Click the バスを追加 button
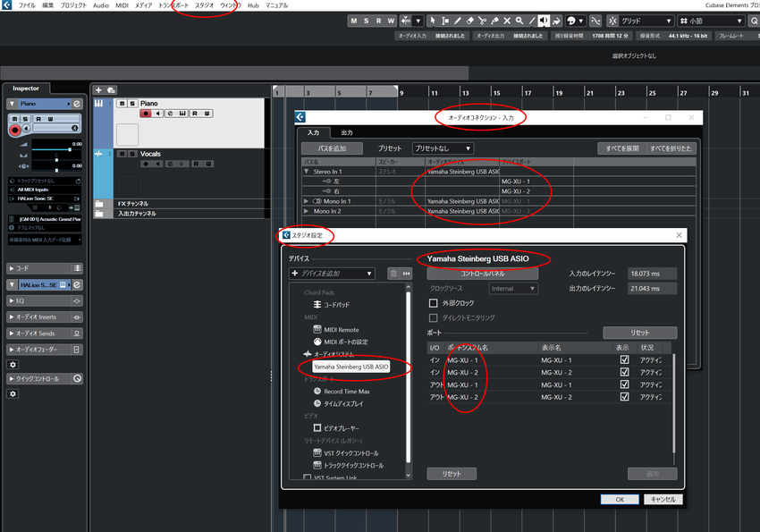Viewport: 760px width, 532px height. [x=332, y=148]
